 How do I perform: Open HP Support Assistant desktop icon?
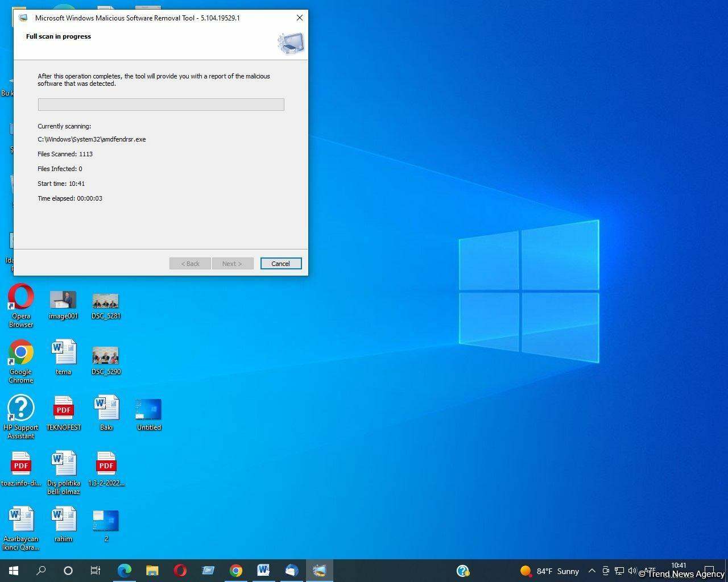tap(21, 417)
